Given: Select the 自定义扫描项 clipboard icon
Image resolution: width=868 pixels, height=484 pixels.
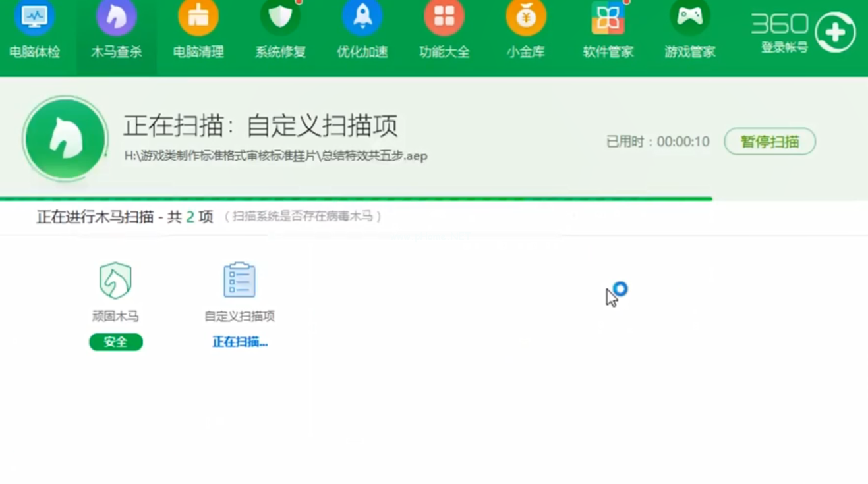Looking at the screenshot, I should pyautogui.click(x=239, y=281).
